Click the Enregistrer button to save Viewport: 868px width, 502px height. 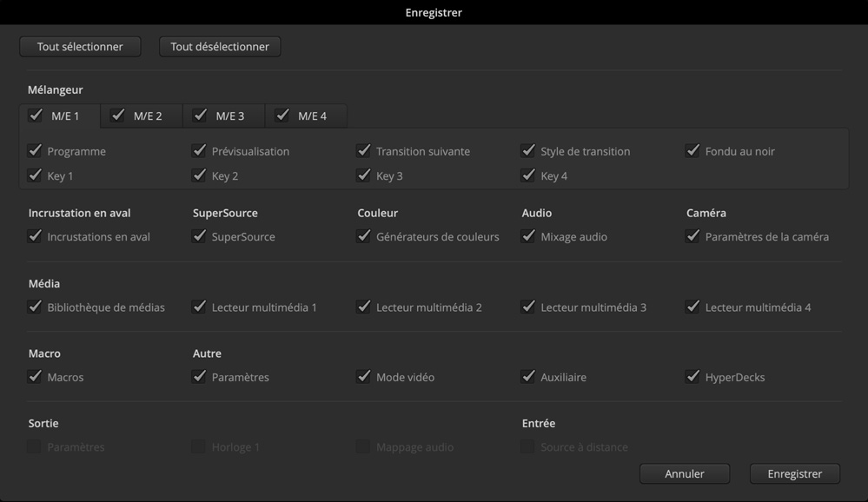coord(794,474)
